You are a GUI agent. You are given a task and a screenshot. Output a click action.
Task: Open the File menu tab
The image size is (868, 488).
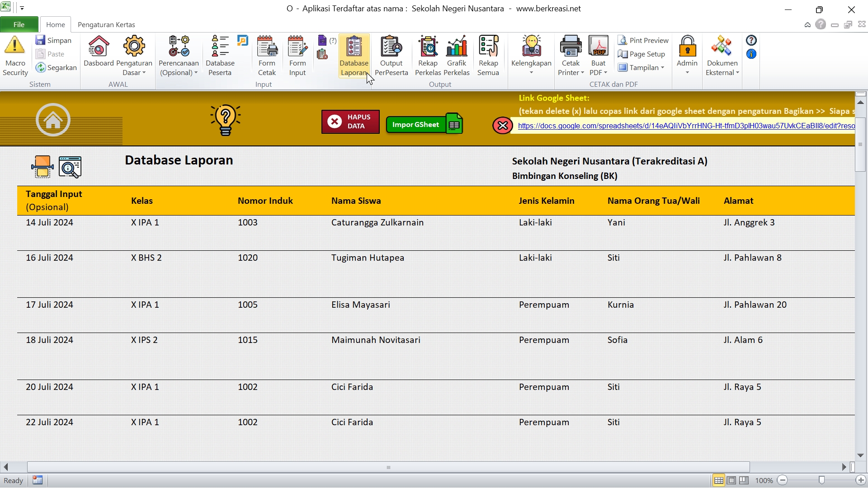19,24
